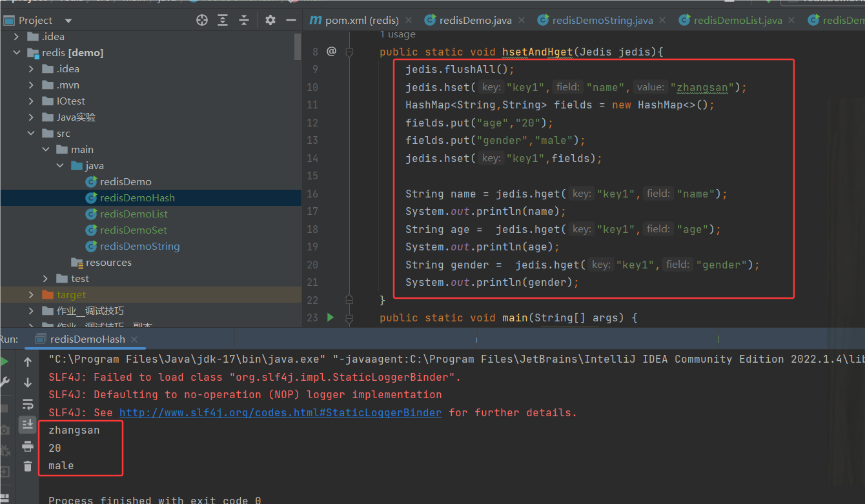Screen dimensions: 865x504
Task: Toggle soft-wrap in the Run console
Action: point(28,405)
